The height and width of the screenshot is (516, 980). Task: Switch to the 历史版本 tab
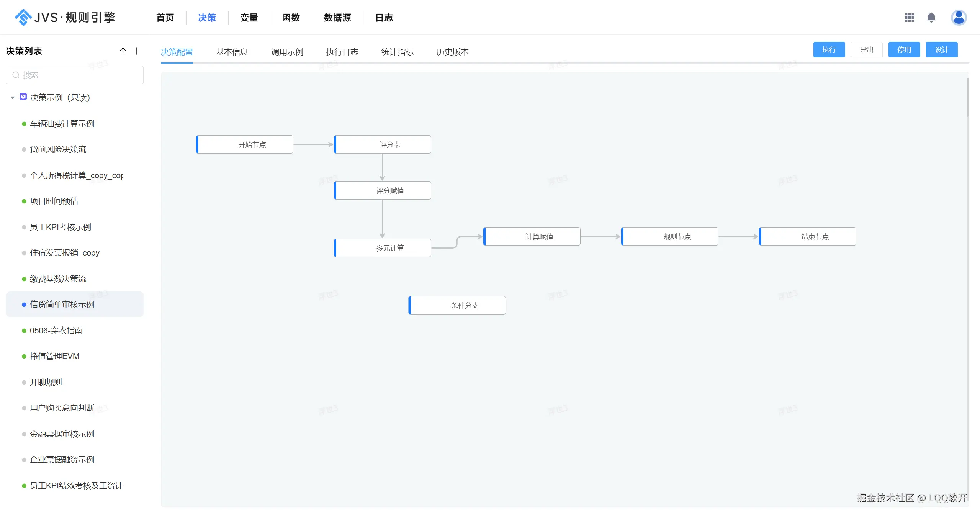(x=452, y=52)
